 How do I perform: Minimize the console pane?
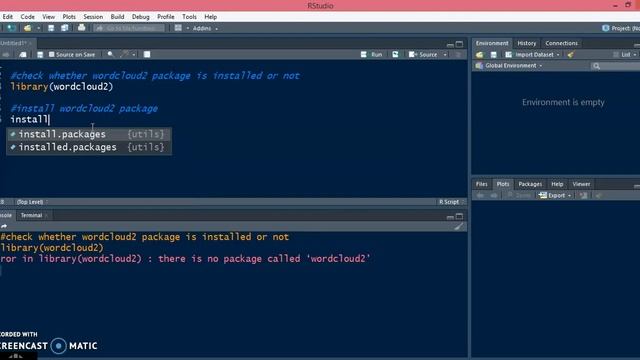coord(450,217)
